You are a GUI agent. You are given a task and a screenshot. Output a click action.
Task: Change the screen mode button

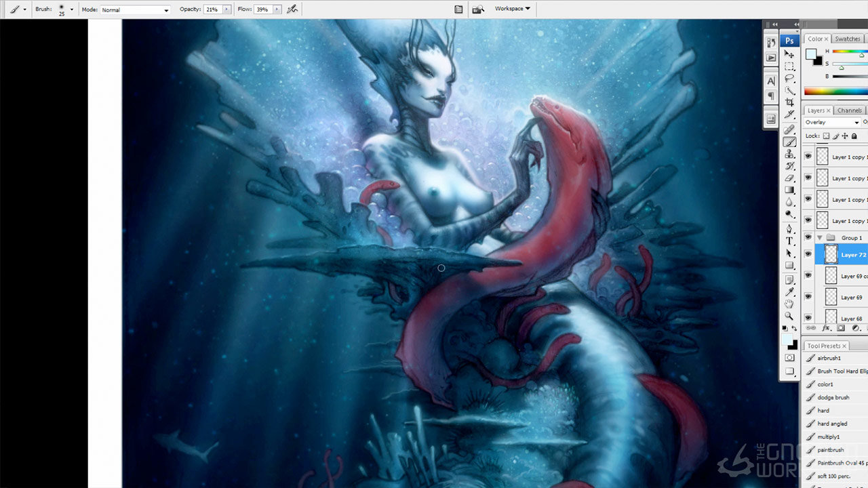pos(789,371)
